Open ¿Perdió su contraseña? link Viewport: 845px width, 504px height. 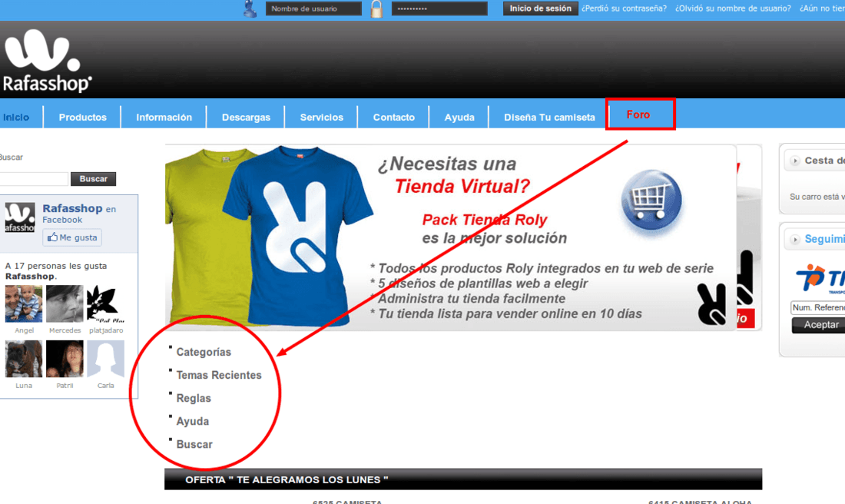coord(624,8)
